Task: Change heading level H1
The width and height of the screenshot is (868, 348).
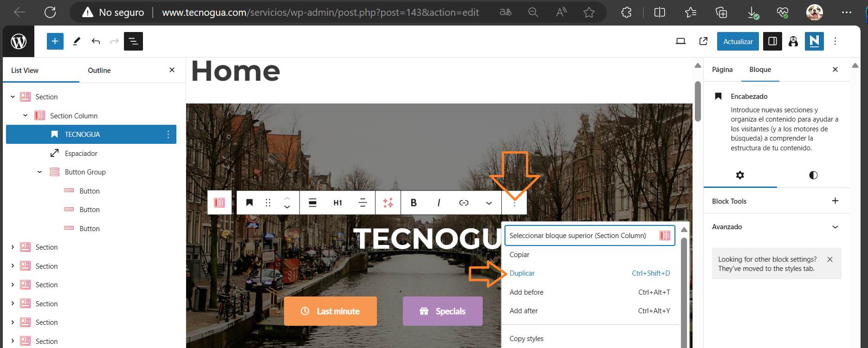Action: point(337,203)
